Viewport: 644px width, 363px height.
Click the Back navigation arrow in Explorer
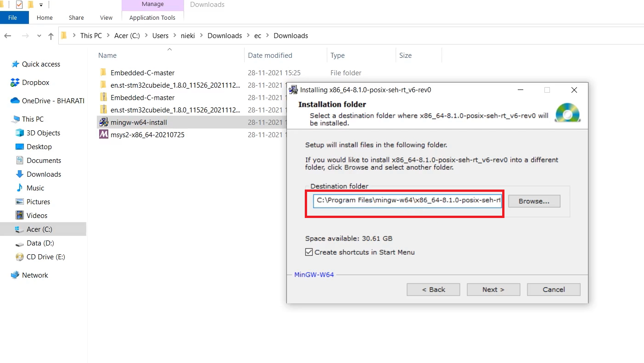[7, 36]
